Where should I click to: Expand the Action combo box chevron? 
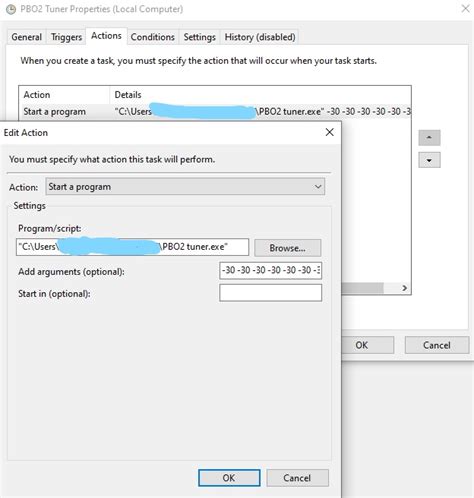[x=318, y=187]
